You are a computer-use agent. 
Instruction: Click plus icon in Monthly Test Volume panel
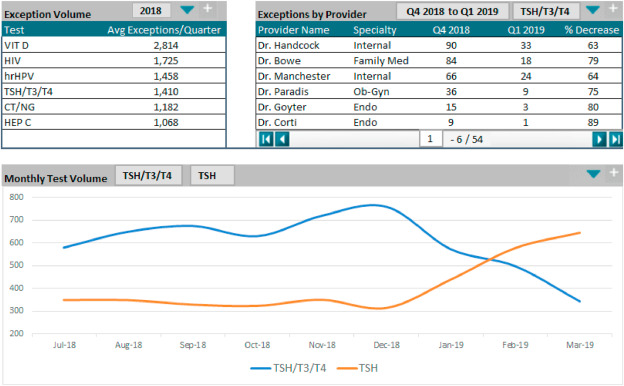tap(614, 173)
